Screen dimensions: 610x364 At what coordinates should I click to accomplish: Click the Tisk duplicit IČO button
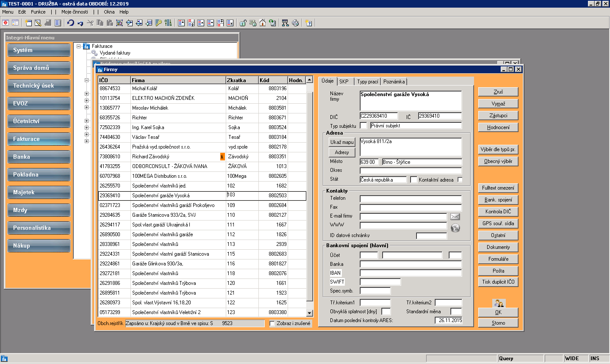(x=498, y=282)
